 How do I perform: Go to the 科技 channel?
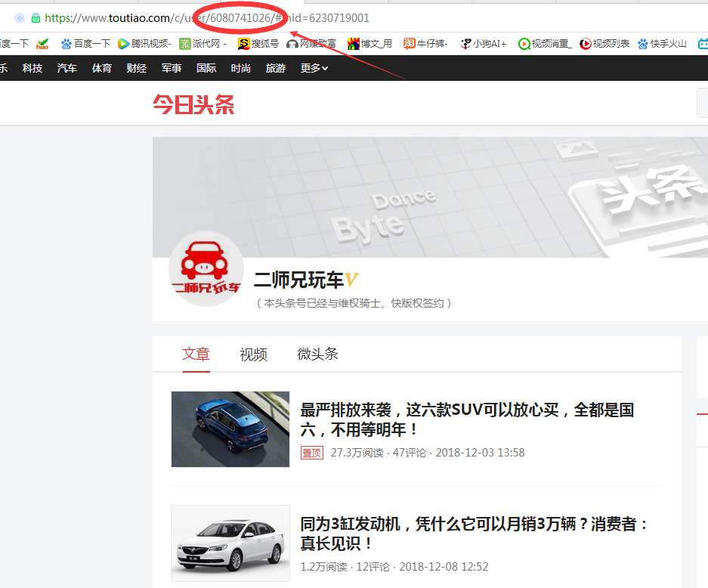(x=32, y=68)
